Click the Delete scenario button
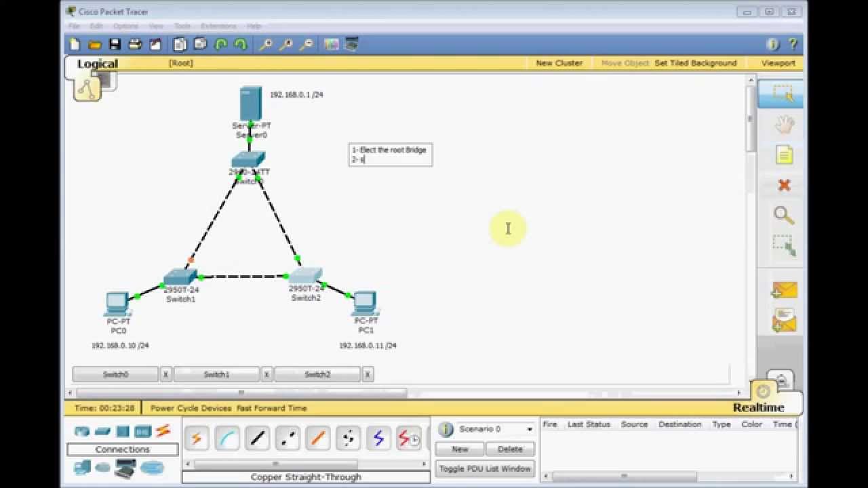This screenshot has height=488, width=868. pyautogui.click(x=510, y=449)
